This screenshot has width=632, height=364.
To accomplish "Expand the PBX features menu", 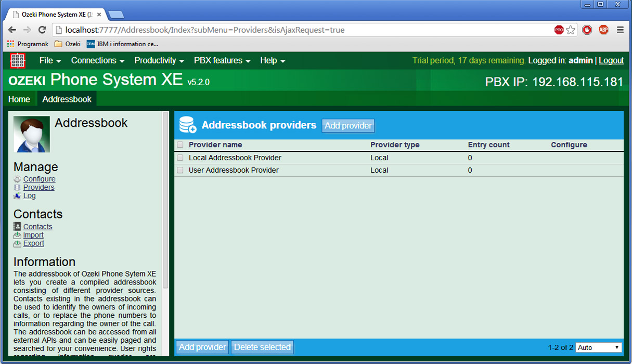I will (x=222, y=60).
